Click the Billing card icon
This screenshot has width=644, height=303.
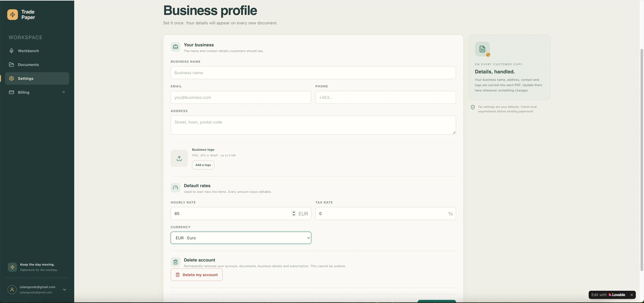(11, 92)
